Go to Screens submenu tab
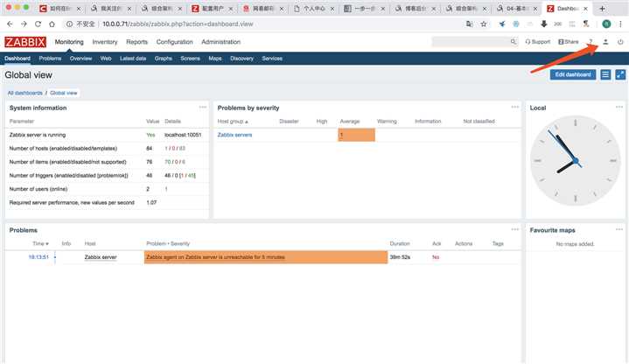Image resolution: width=629 pixels, height=364 pixels. tap(190, 59)
